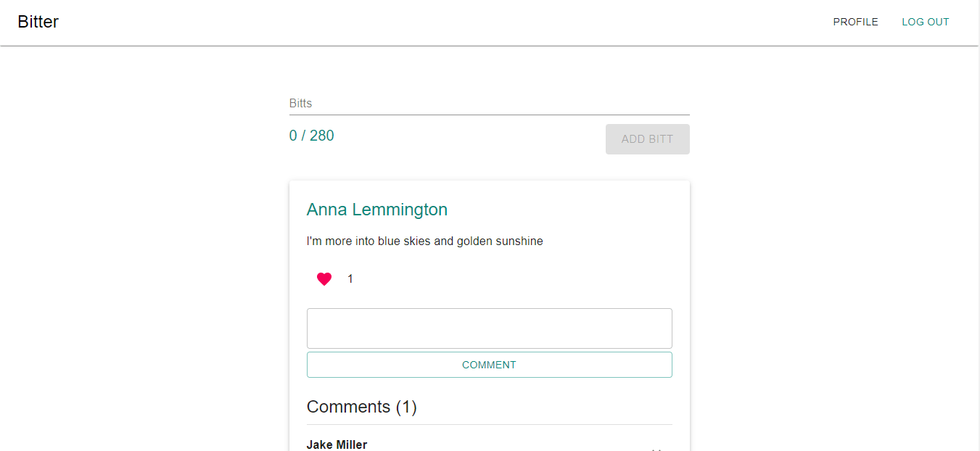
Task: Click the underline of the Bitts input
Action: pyautogui.click(x=489, y=115)
